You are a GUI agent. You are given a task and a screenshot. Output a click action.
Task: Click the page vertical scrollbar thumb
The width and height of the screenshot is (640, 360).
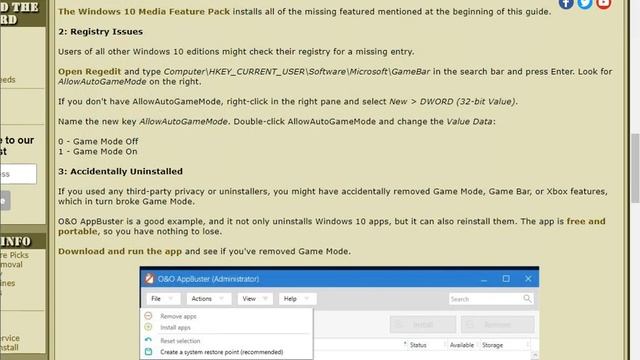[635, 168]
